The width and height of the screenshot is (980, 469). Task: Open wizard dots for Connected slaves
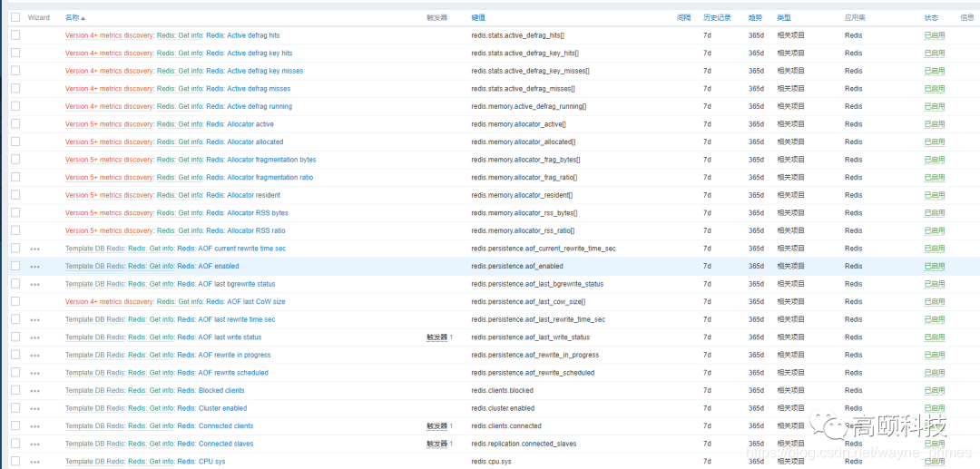coord(35,444)
